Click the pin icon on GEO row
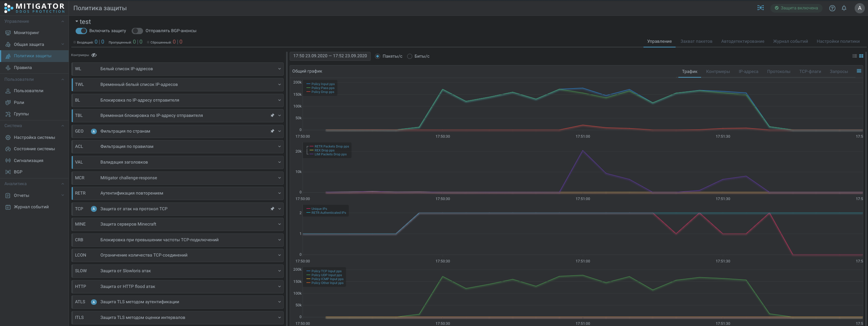 point(272,131)
